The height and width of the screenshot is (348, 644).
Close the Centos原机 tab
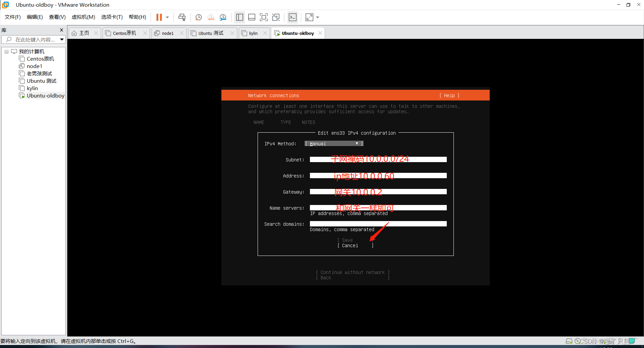point(145,33)
